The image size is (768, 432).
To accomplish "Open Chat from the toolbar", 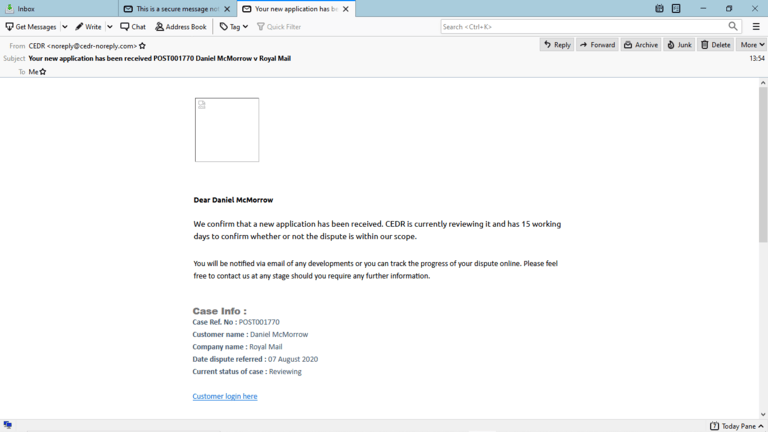I will [x=133, y=27].
